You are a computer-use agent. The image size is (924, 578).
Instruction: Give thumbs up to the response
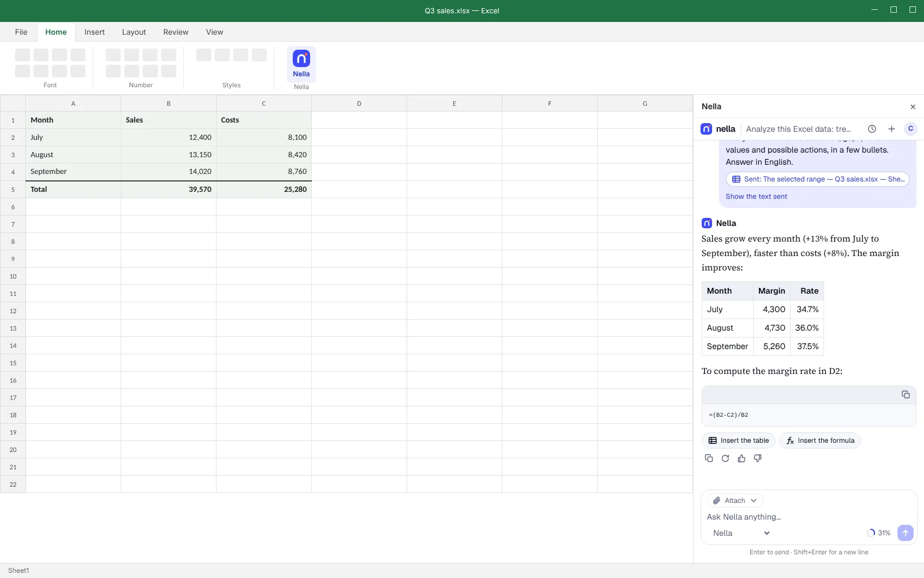point(742,458)
